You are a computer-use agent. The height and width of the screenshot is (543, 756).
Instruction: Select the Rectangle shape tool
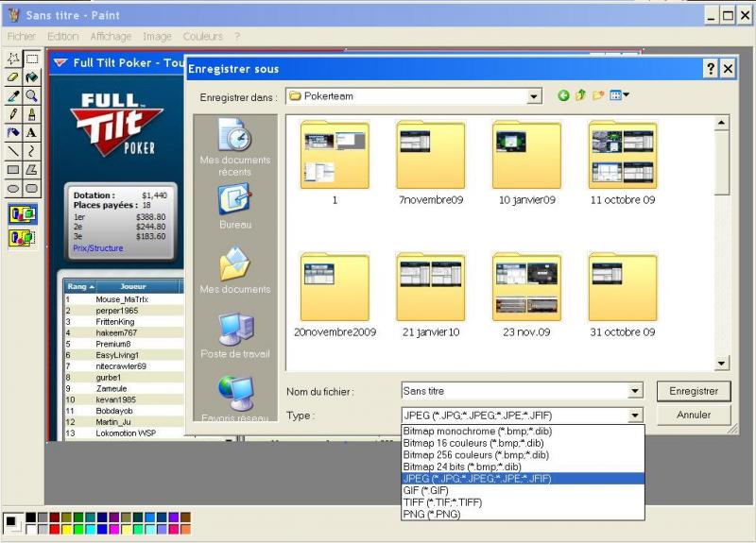point(13,170)
